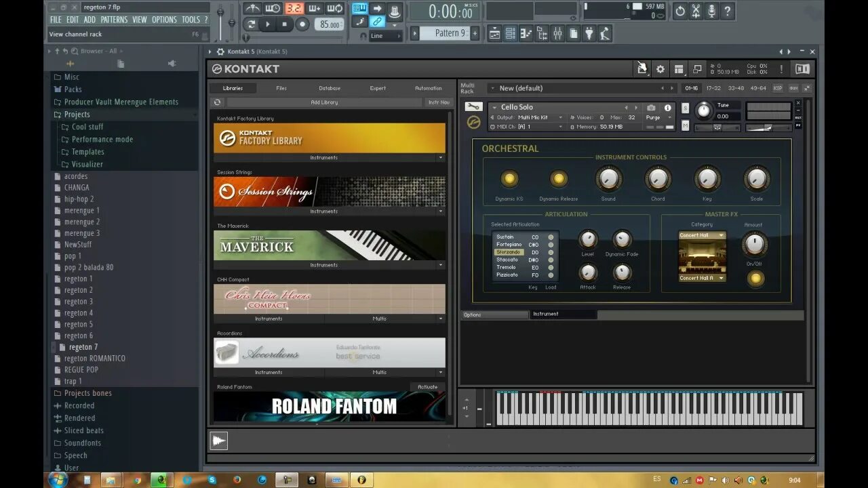Click the Master FX Amount knob
Viewport: 868px width, 488px height.
click(x=754, y=244)
